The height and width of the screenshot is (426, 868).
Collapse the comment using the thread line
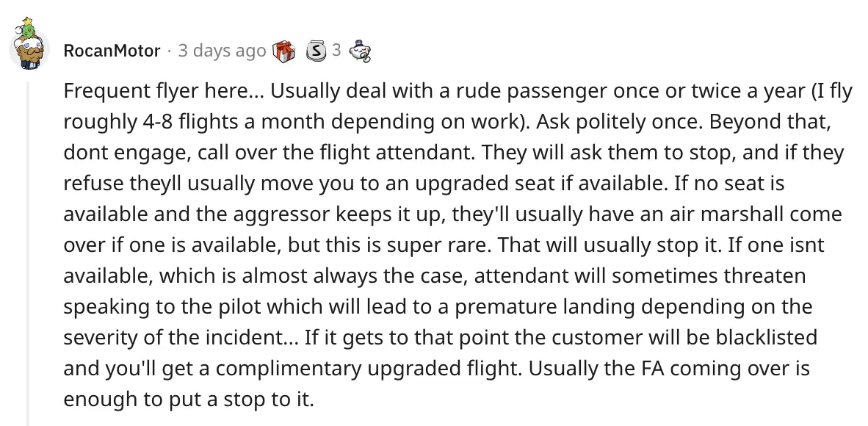click(x=29, y=250)
